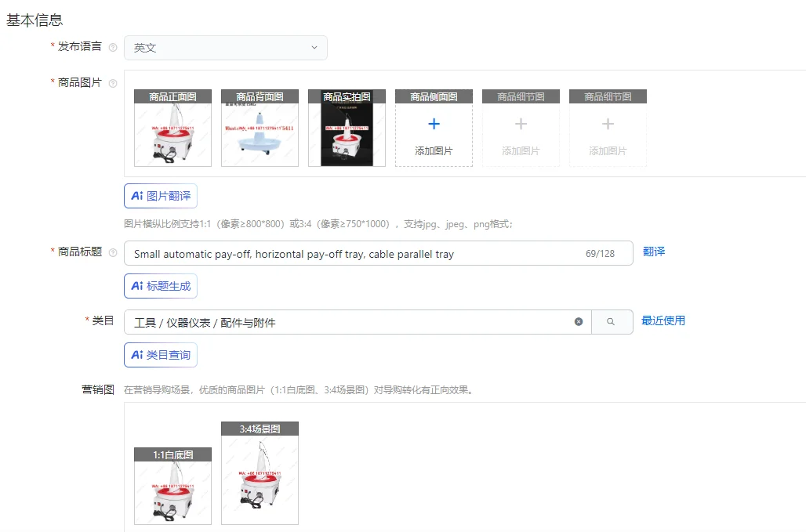
Task: Click the AI 标题生成 button
Action: tap(161, 286)
